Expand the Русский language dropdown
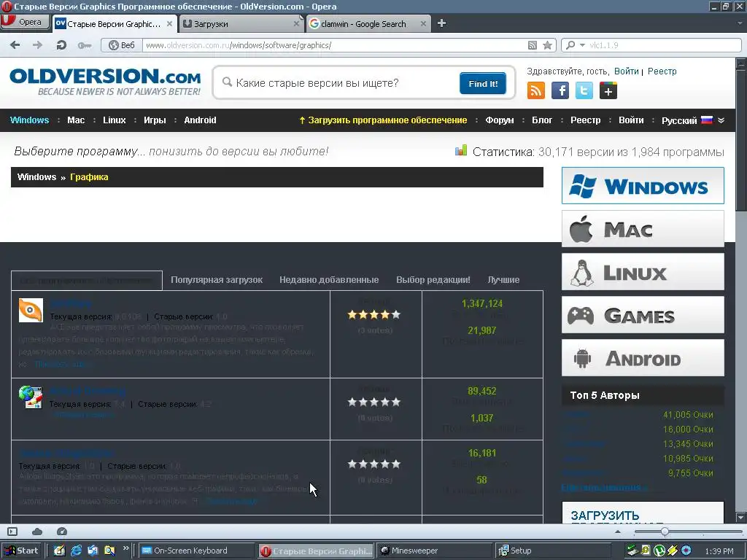 click(x=693, y=120)
